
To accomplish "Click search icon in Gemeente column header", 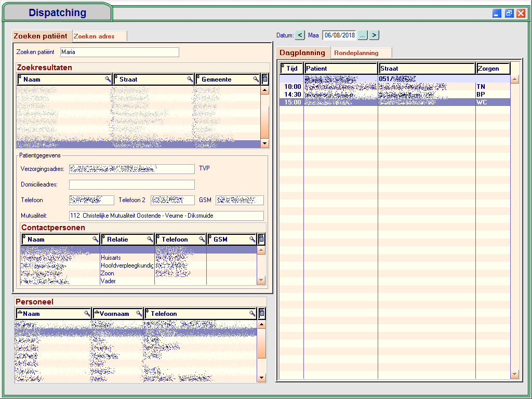I will pyautogui.click(x=256, y=79).
